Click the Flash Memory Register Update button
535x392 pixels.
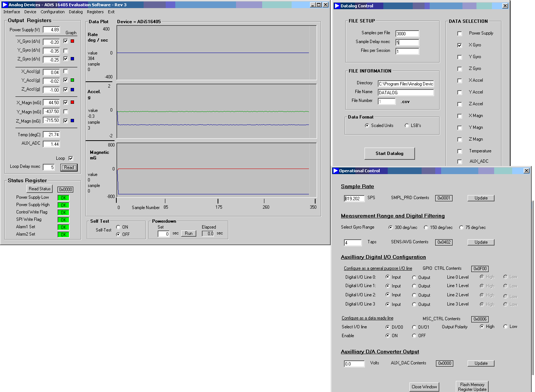tap(472, 387)
